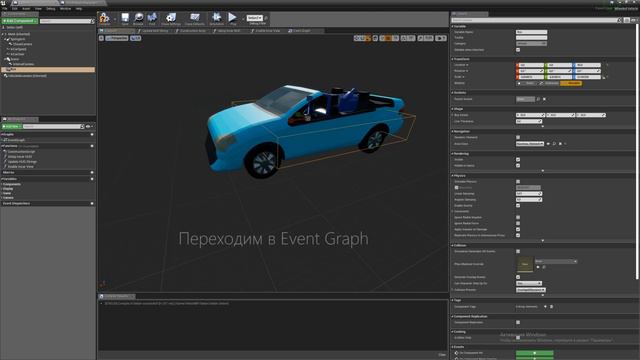
Task: Select ConstructionScript in Functions list
Action: [21, 152]
